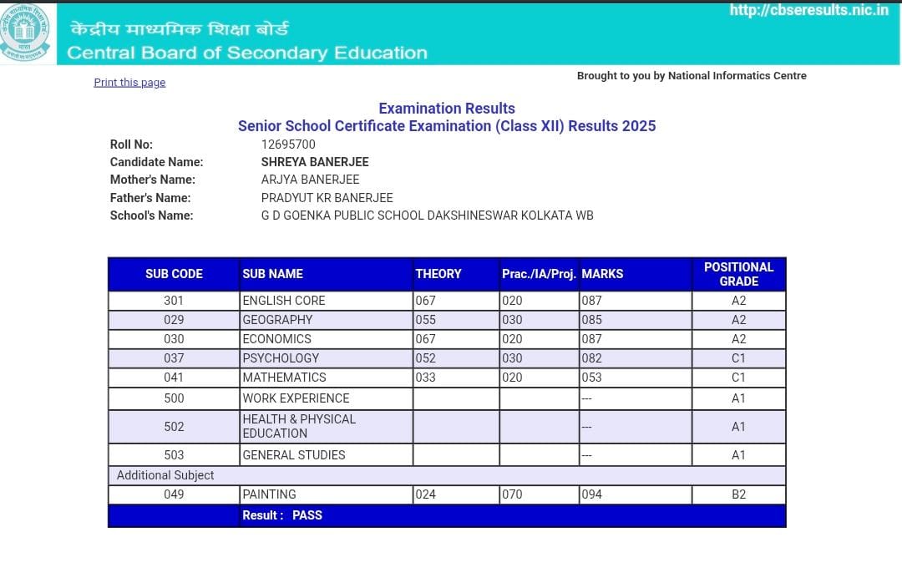
Task: Click the SUB NAME column header
Action: 272,274
